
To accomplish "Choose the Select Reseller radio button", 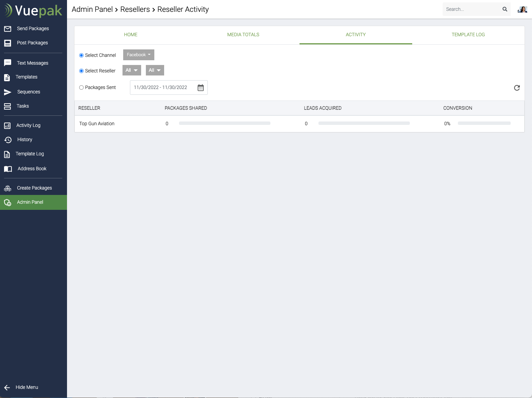I will click(81, 71).
